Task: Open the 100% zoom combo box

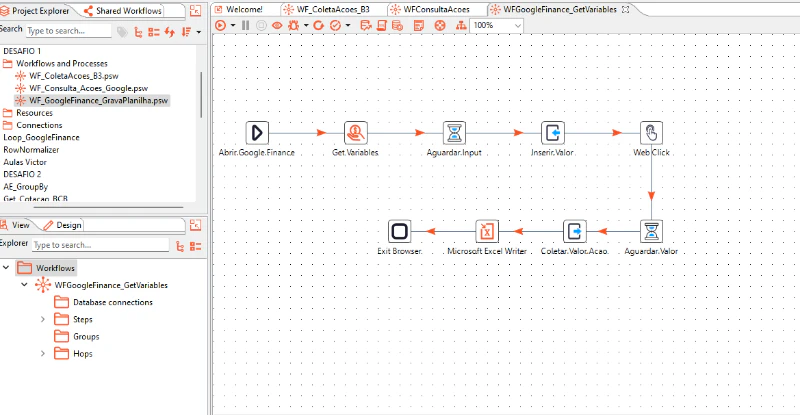Action: (x=496, y=25)
